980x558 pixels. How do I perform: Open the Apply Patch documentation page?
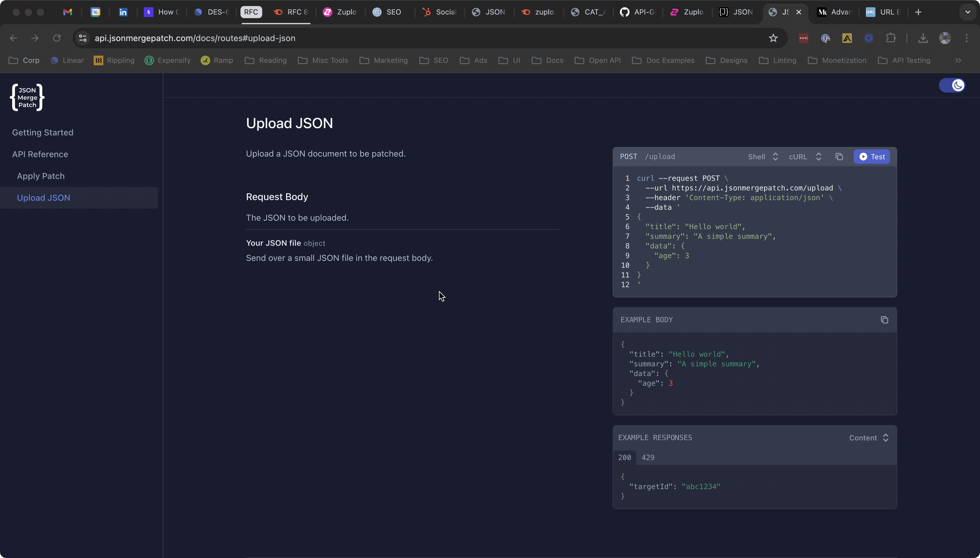pyautogui.click(x=40, y=176)
